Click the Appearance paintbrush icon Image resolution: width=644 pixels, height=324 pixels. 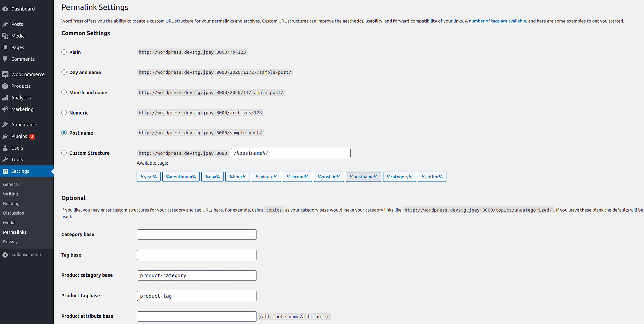5,125
